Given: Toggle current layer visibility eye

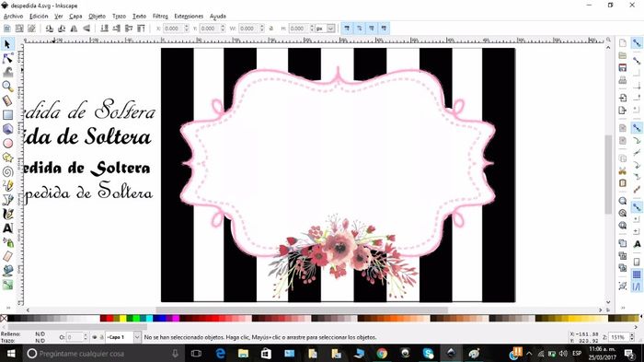Looking at the screenshot, I should tap(95, 337).
